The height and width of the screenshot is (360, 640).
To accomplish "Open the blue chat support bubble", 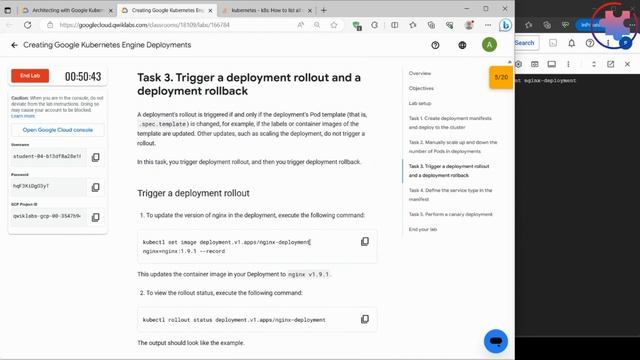I will pyautogui.click(x=496, y=341).
